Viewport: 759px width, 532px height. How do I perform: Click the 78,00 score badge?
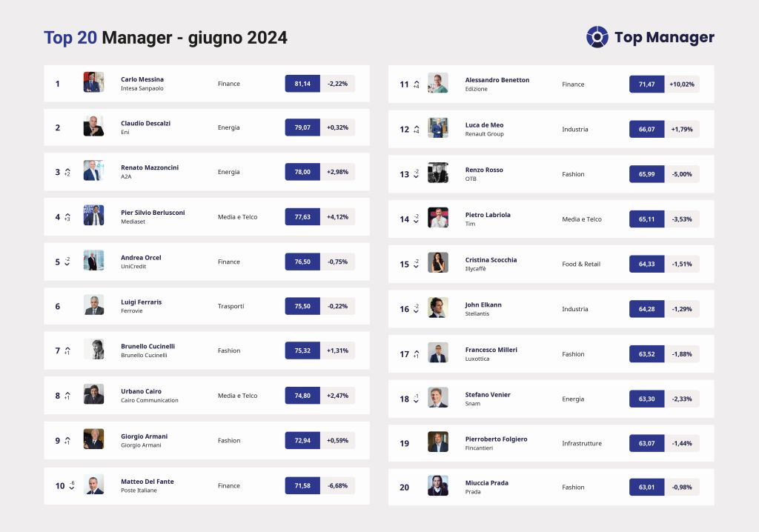(x=302, y=172)
